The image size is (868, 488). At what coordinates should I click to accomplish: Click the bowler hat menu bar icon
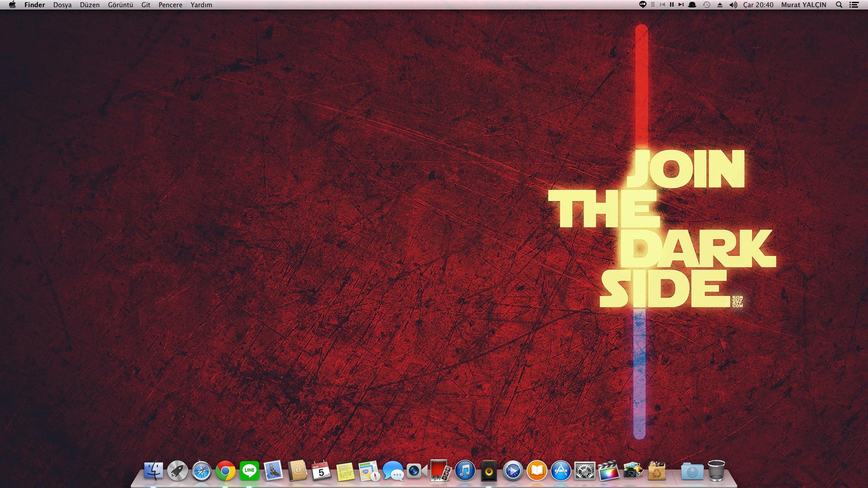click(692, 5)
